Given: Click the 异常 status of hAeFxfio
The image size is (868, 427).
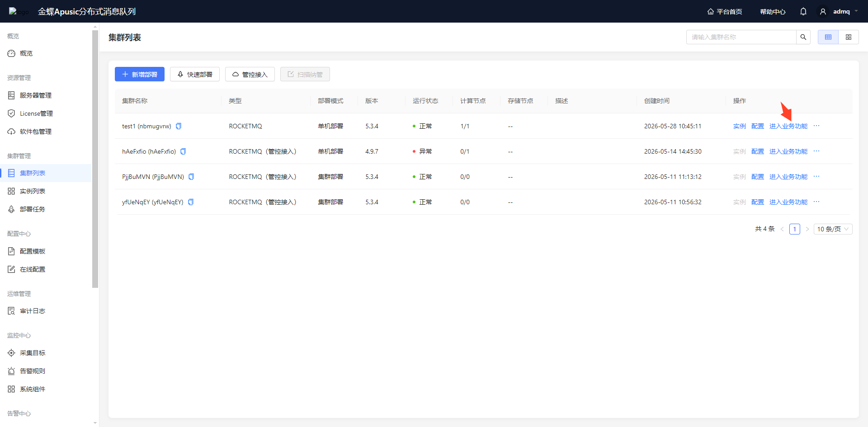Looking at the screenshot, I should [422, 151].
